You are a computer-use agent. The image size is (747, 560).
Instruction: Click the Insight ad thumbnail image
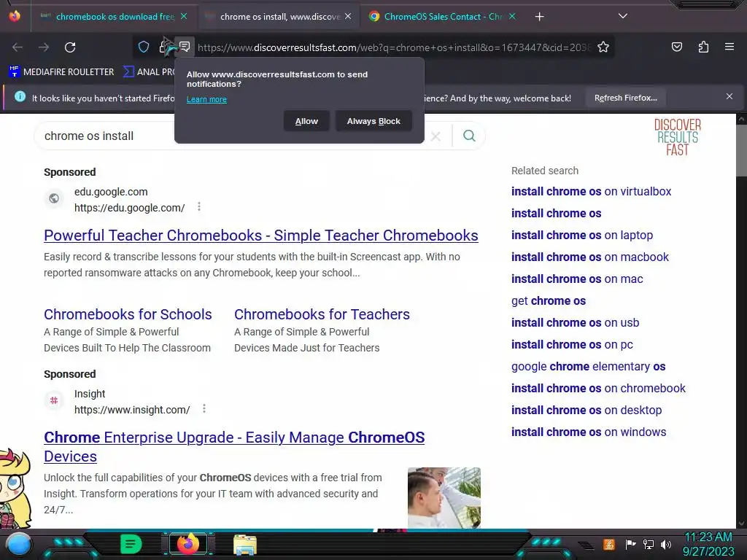(444, 497)
